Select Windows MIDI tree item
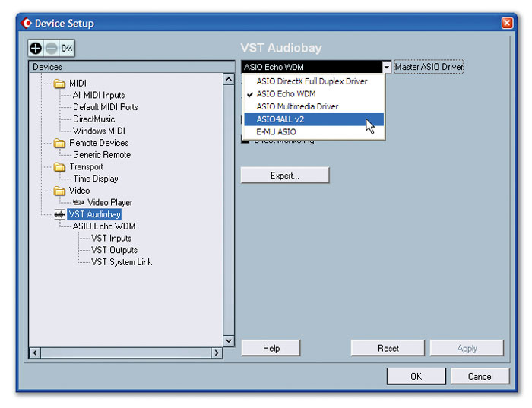The height and width of the screenshot is (408, 532). 99,131
